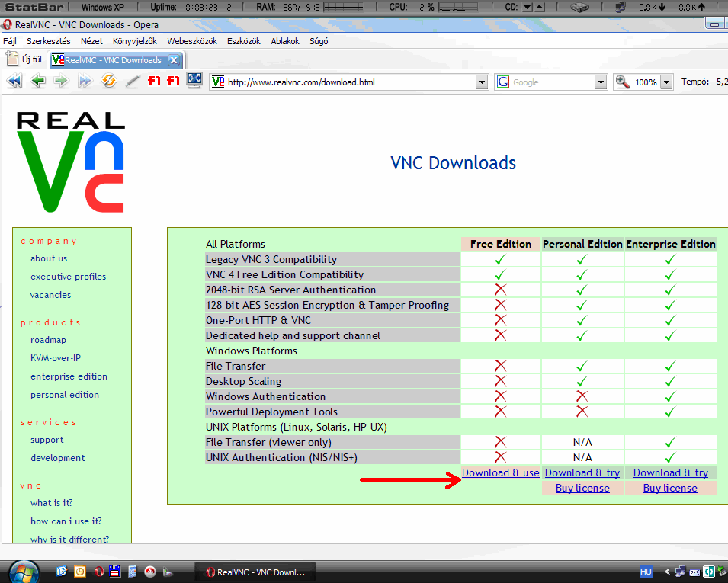Image resolution: width=728 pixels, height=583 pixels.
Task: Open the Windows Start orb
Action: click(24, 571)
